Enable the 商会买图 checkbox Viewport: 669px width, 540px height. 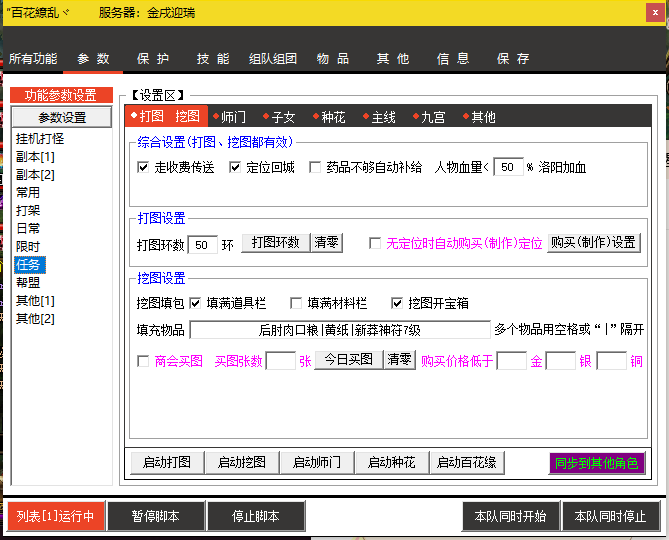point(143,361)
